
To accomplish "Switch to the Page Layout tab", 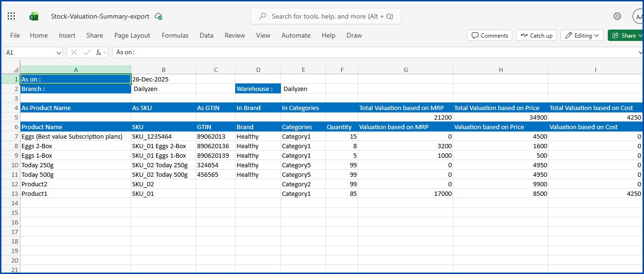I will (132, 35).
